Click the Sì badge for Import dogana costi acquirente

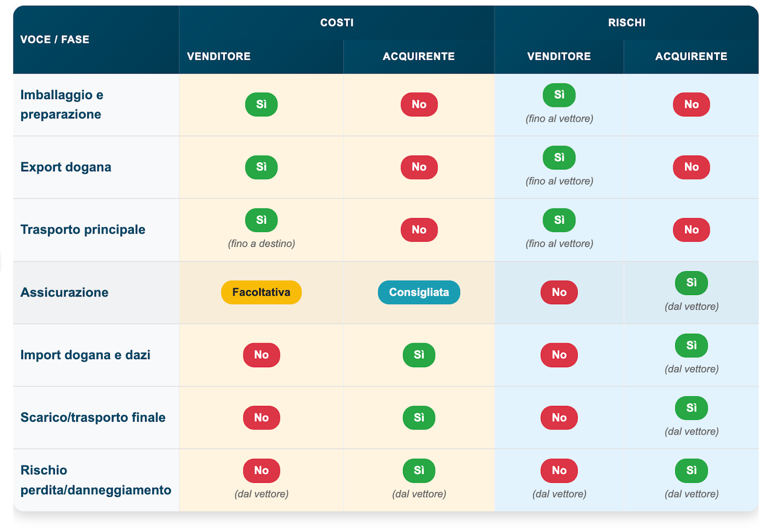tap(419, 355)
